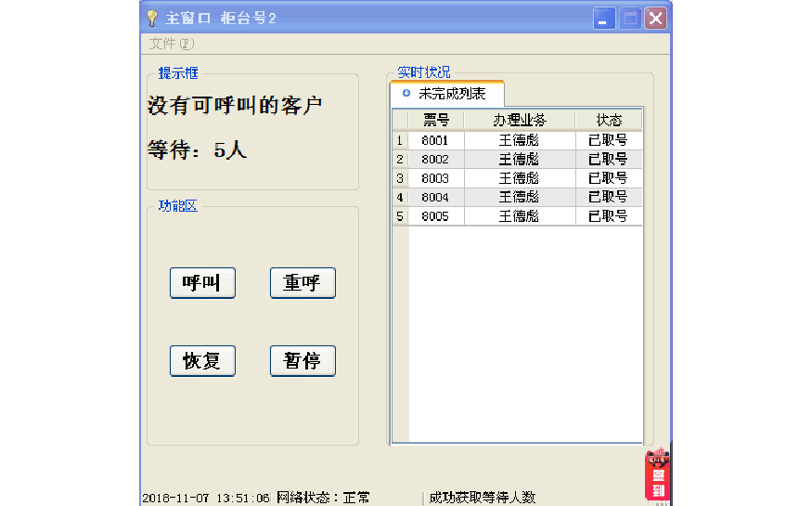Select ticket number 8003 cell
This screenshot has height=506, width=812.
click(436, 178)
